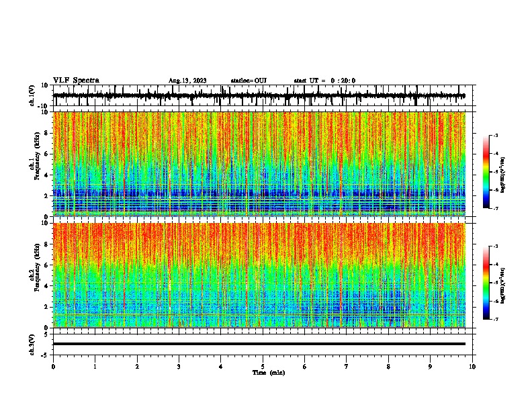This screenshot has height=411, width=532.
Task: Click inside the ch.2 spectrogram panel
Action: (x=259, y=275)
